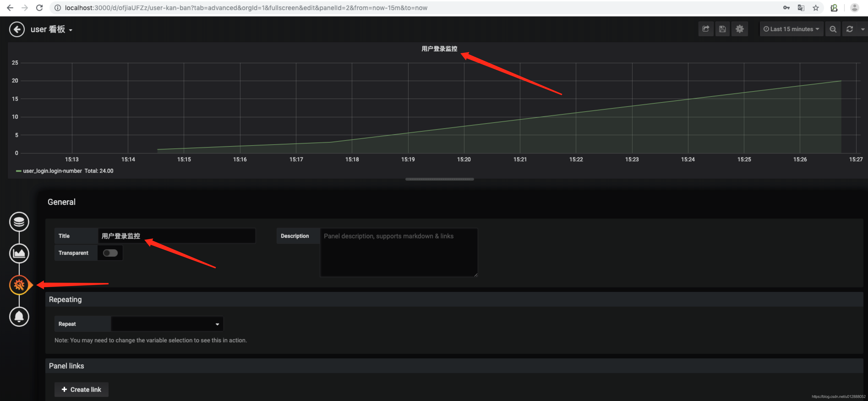Open the refresh interval dropdown arrow
The height and width of the screenshot is (401, 868).
click(x=863, y=29)
